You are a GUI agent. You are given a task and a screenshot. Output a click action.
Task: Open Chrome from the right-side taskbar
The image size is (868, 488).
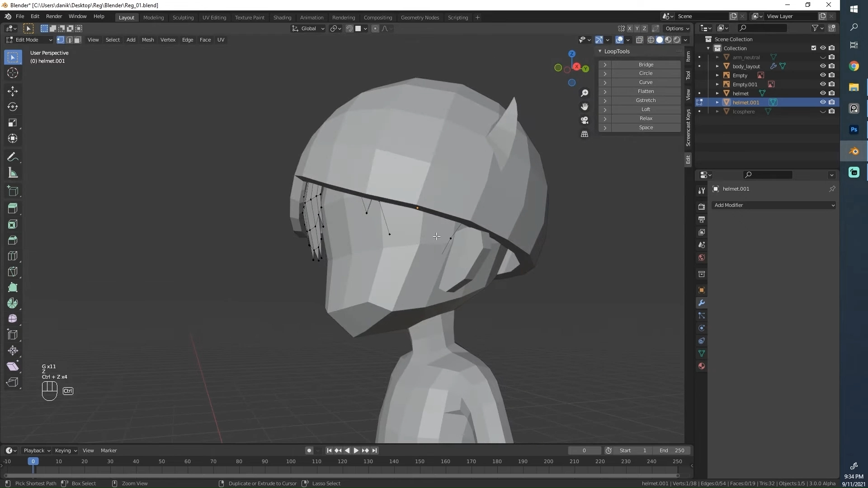click(x=854, y=66)
